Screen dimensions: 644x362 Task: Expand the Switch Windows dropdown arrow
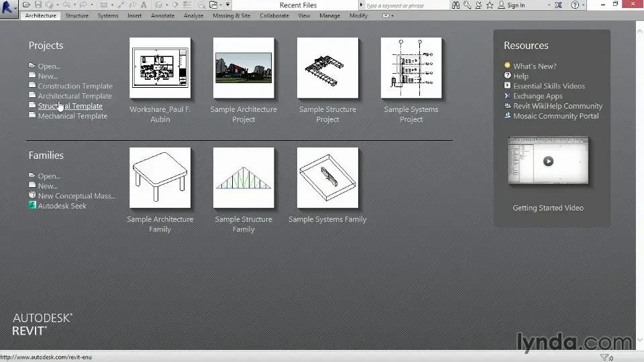tap(221, 5)
